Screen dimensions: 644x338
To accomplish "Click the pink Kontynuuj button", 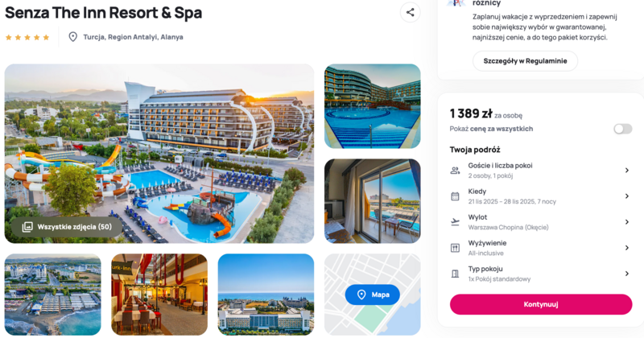I will pos(540,304).
